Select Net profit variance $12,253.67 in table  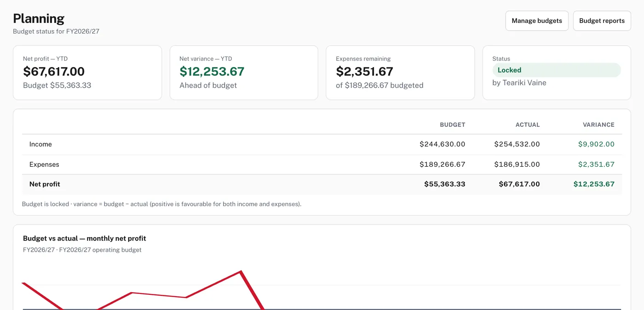pos(594,184)
